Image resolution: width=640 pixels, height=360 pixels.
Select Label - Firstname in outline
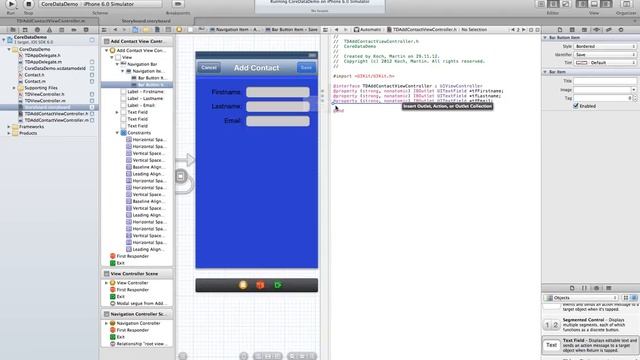pyautogui.click(x=145, y=92)
